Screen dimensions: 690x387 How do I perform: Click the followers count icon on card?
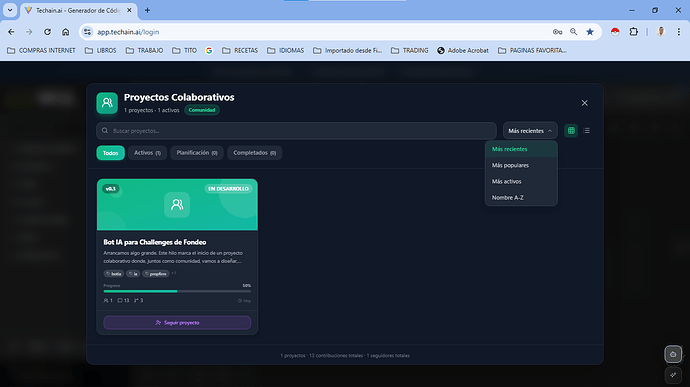click(x=106, y=301)
